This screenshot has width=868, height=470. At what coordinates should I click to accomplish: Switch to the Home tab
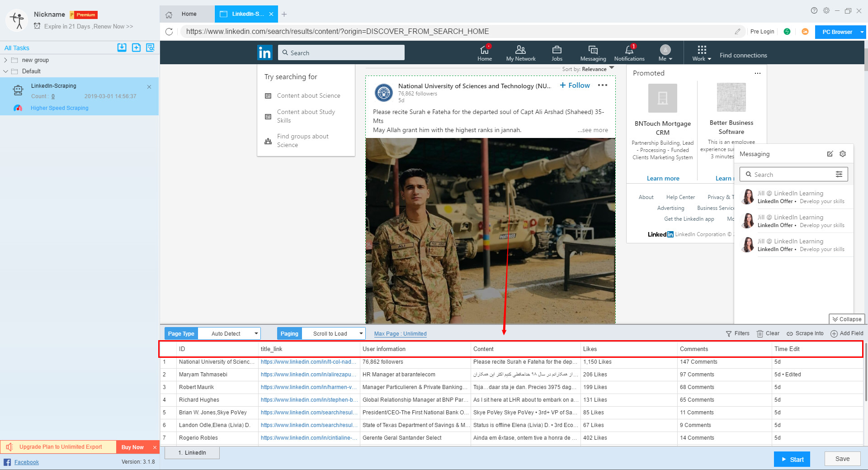coord(187,14)
